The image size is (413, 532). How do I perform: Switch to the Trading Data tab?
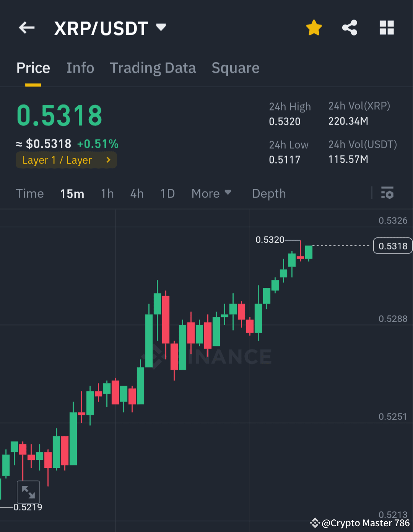153,68
